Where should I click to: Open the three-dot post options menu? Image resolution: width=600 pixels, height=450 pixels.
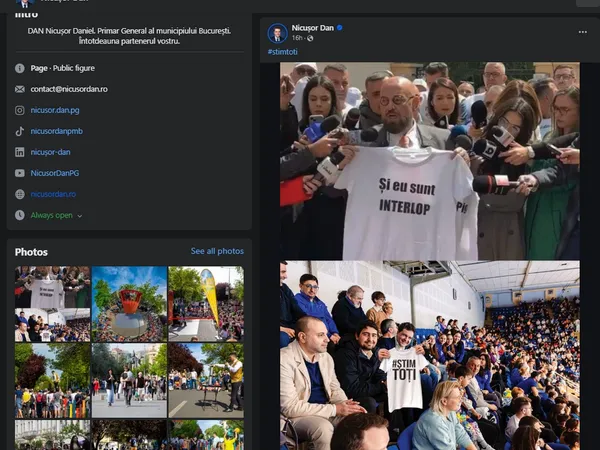pos(582,32)
